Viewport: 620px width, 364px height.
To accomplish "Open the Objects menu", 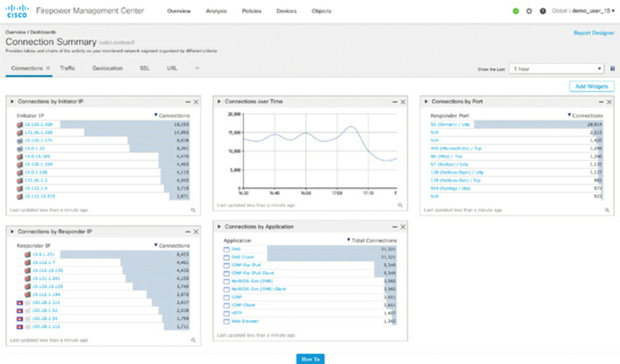I will (x=321, y=11).
